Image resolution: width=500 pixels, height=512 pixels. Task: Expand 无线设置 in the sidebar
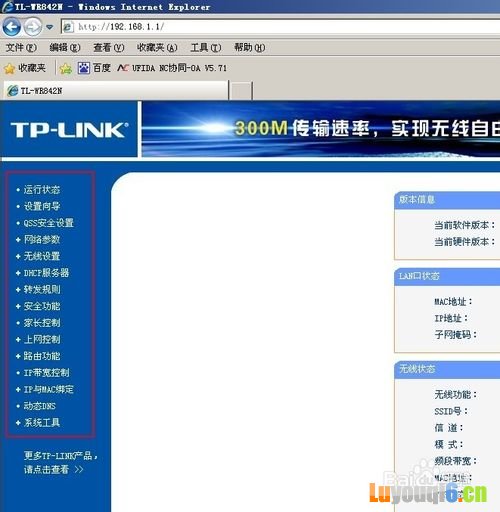tap(42, 256)
